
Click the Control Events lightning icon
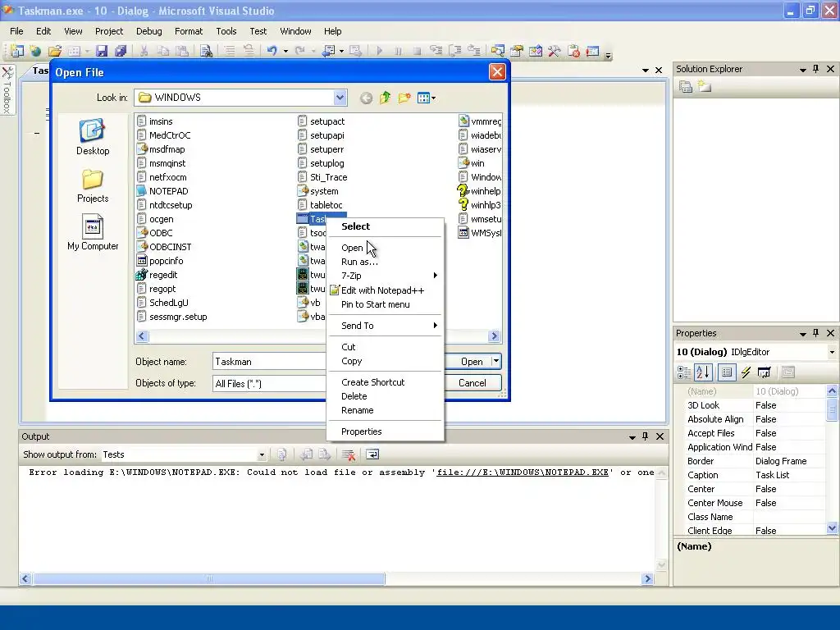click(x=746, y=372)
